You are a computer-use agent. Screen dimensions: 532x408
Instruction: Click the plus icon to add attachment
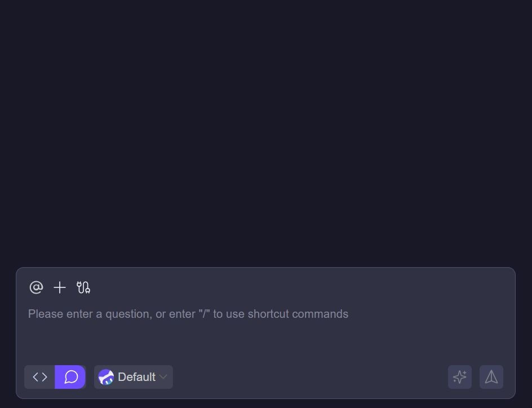tap(60, 288)
